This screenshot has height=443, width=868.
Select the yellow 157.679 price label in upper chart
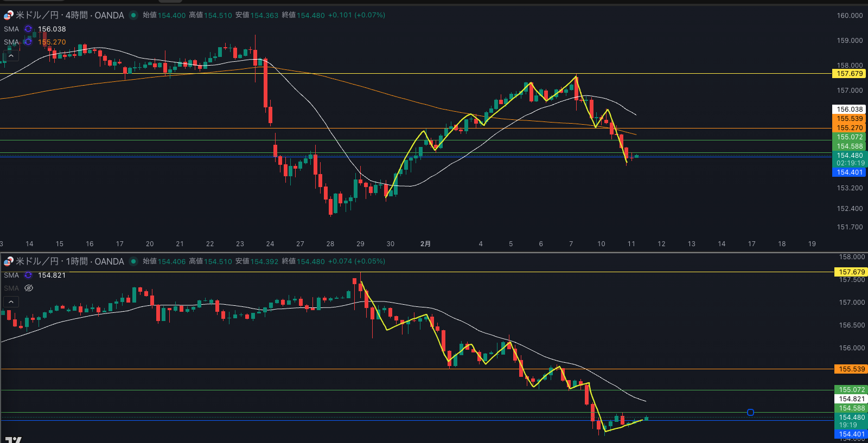click(849, 74)
